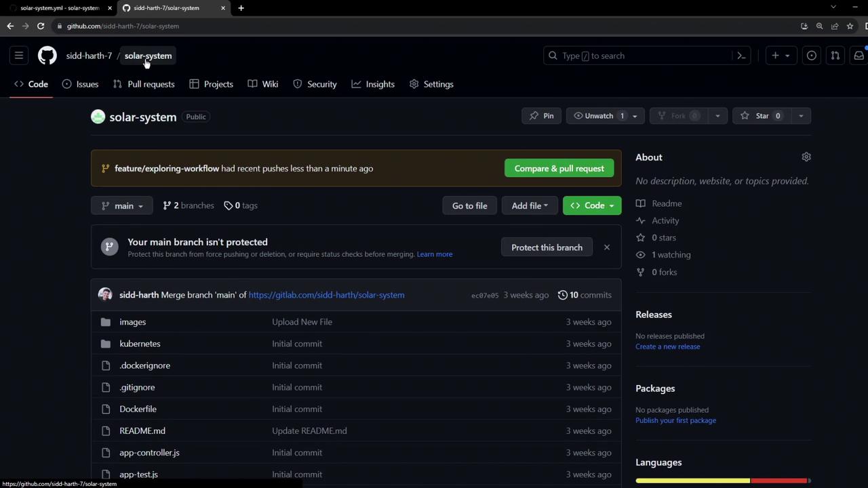The width and height of the screenshot is (868, 488).
Task: Open the gitlab.com solar-system commit link
Action: tap(326, 295)
